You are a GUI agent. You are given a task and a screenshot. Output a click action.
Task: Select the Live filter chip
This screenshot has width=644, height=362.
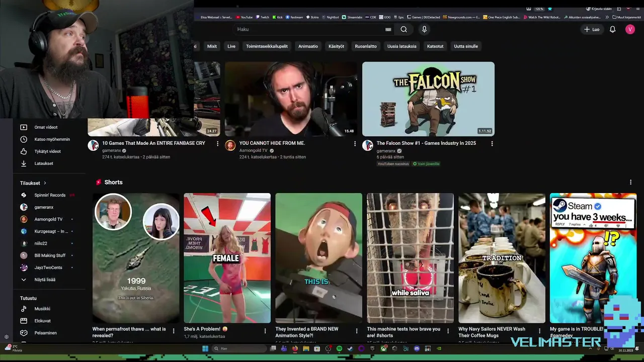pos(231,46)
